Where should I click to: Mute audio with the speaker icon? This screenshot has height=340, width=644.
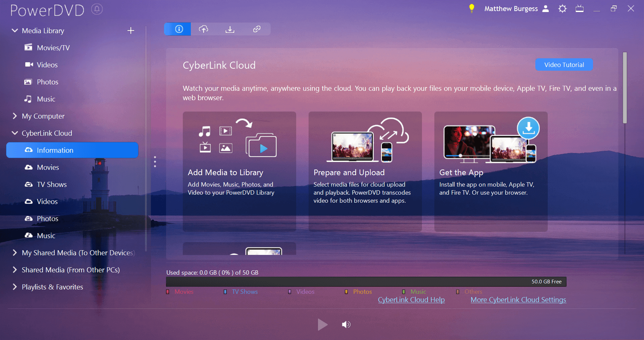pos(346,324)
